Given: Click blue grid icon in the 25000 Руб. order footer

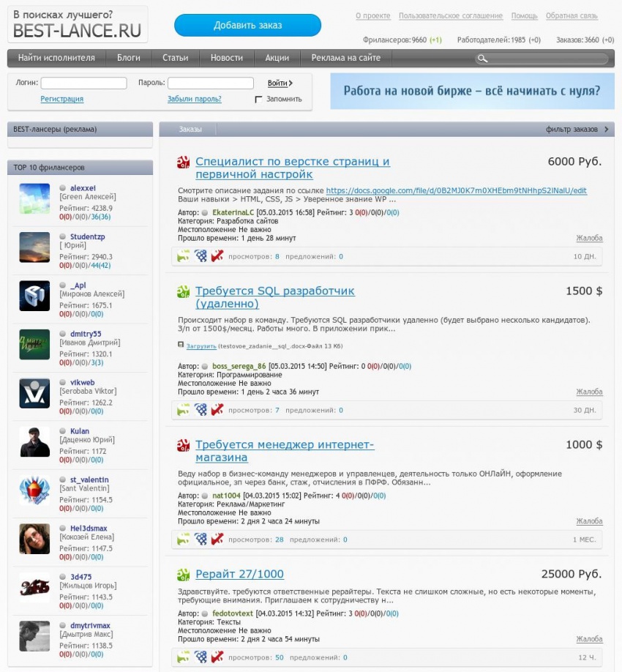Looking at the screenshot, I should [x=201, y=657].
